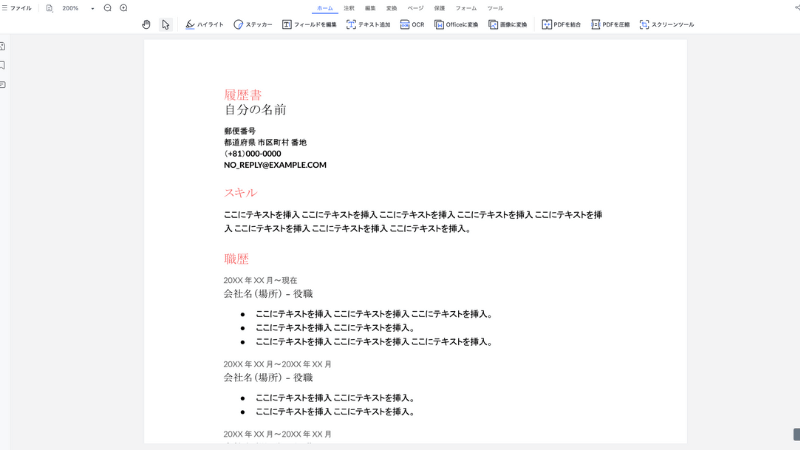The width and height of the screenshot is (800, 450).
Task: Click the page view mode icon beside 200%
Action: click(x=49, y=8)
